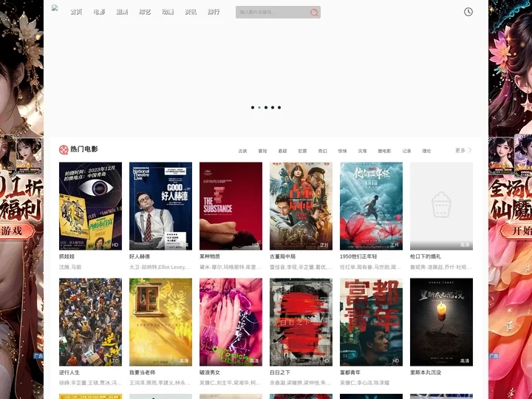
Task: Open the 枪口下的婚礼 placeholder poster
Action: click(441, 206)
